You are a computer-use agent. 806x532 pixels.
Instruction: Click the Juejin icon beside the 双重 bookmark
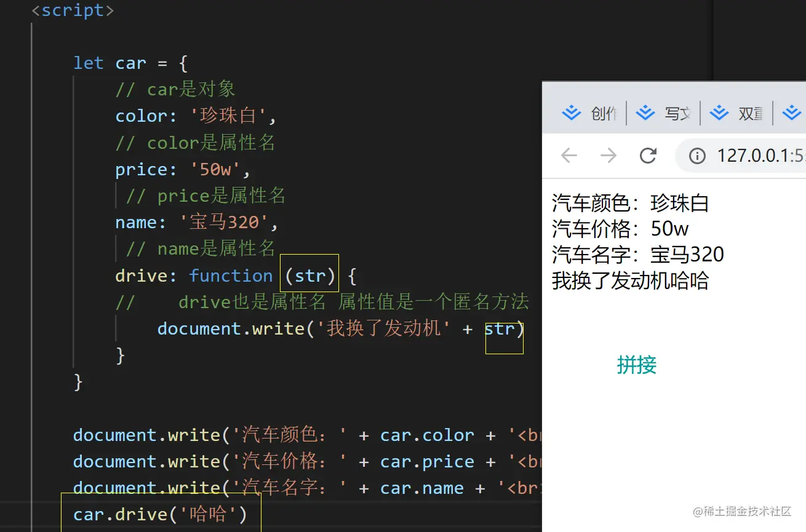click(718, 113)
